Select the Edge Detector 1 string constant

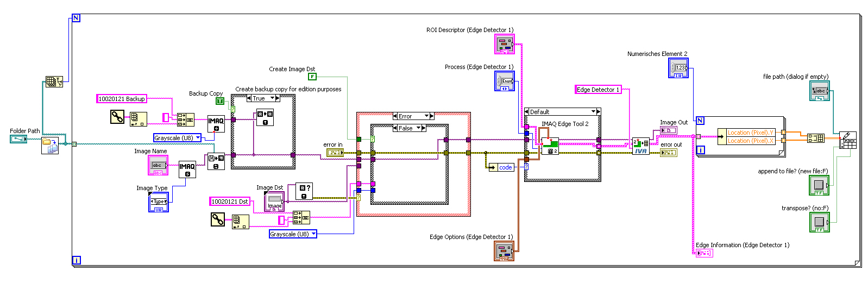coord(598,89)
